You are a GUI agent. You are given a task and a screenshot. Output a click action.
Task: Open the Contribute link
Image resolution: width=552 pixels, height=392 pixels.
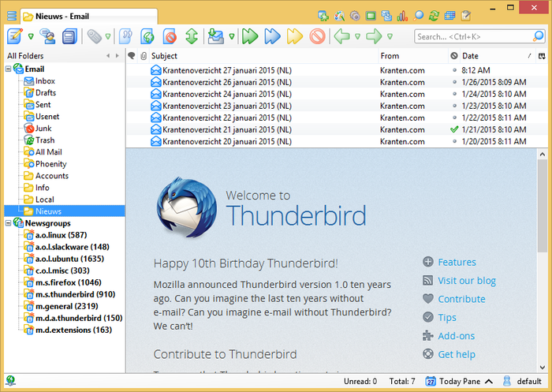click(461, 299)
